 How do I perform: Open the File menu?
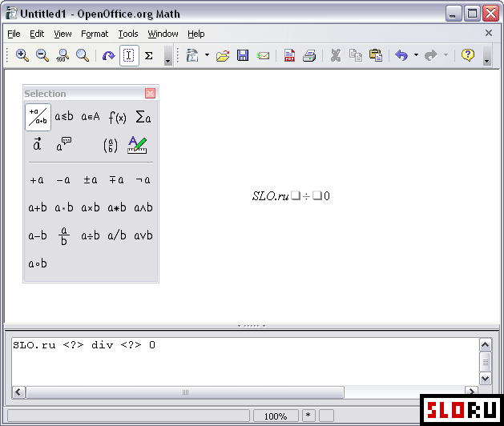point(14,34)
